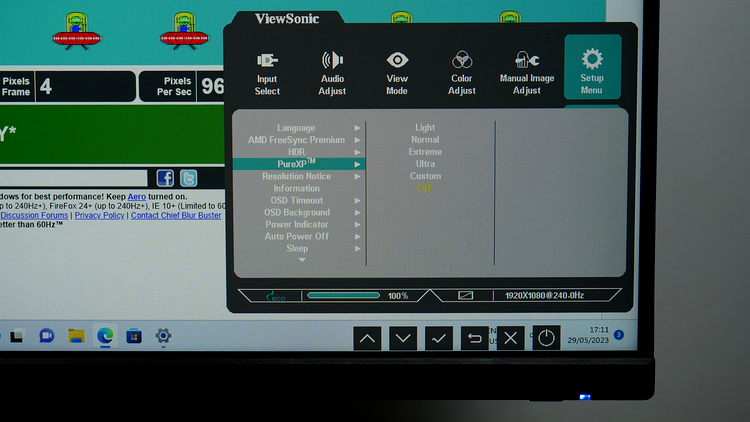
Task: Close the OSD with the X button
Action: 510,338
